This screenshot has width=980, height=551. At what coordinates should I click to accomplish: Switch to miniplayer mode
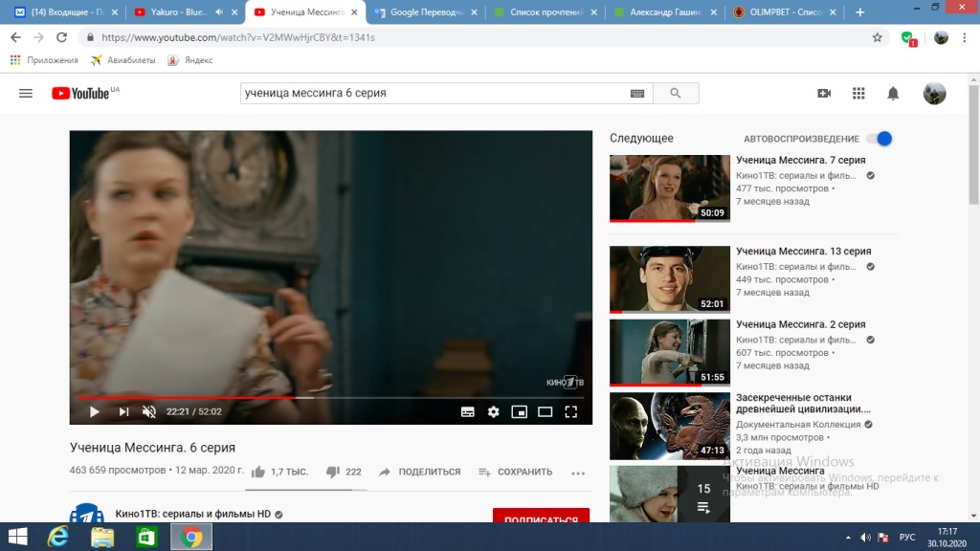point(520,411)
